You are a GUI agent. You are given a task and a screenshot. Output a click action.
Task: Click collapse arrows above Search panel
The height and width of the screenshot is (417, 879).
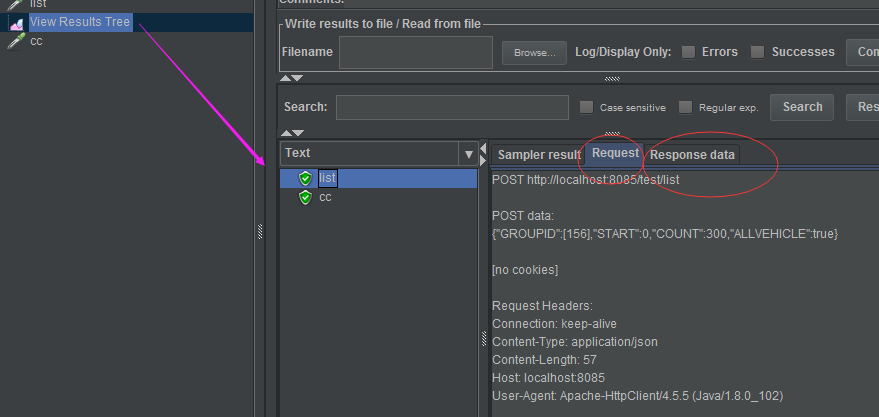292,78
